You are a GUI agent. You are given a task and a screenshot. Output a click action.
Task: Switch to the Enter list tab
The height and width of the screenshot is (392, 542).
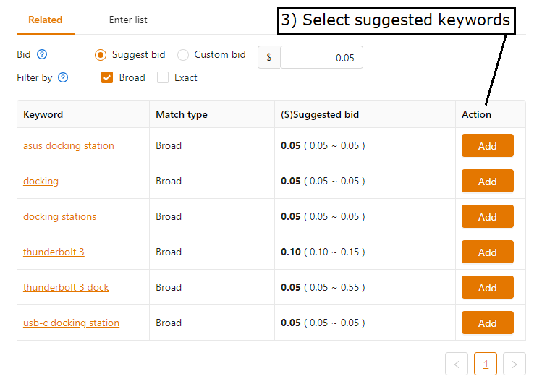point(128,20)
